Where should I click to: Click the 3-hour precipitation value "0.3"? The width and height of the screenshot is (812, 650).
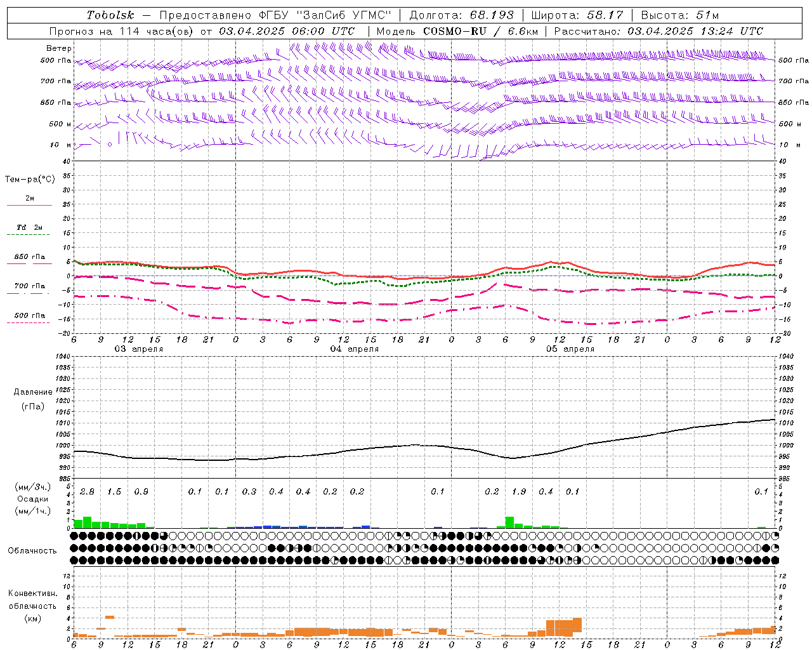tap(249, 492)
